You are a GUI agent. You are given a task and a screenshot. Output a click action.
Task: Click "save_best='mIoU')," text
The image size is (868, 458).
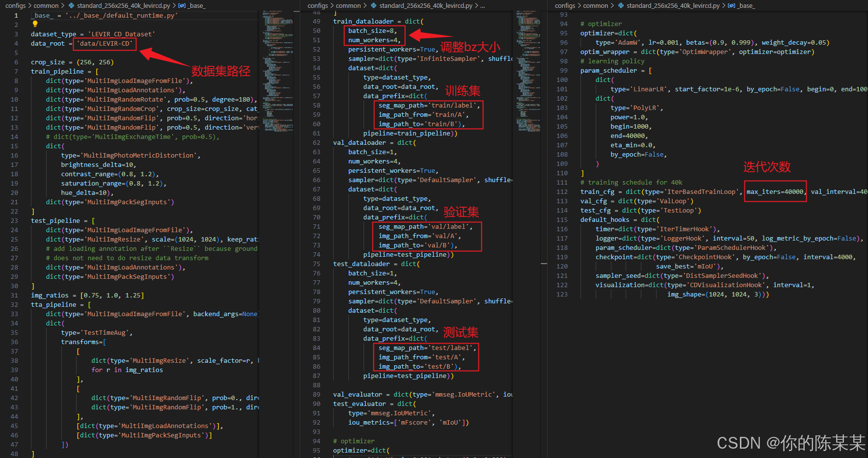690,267
